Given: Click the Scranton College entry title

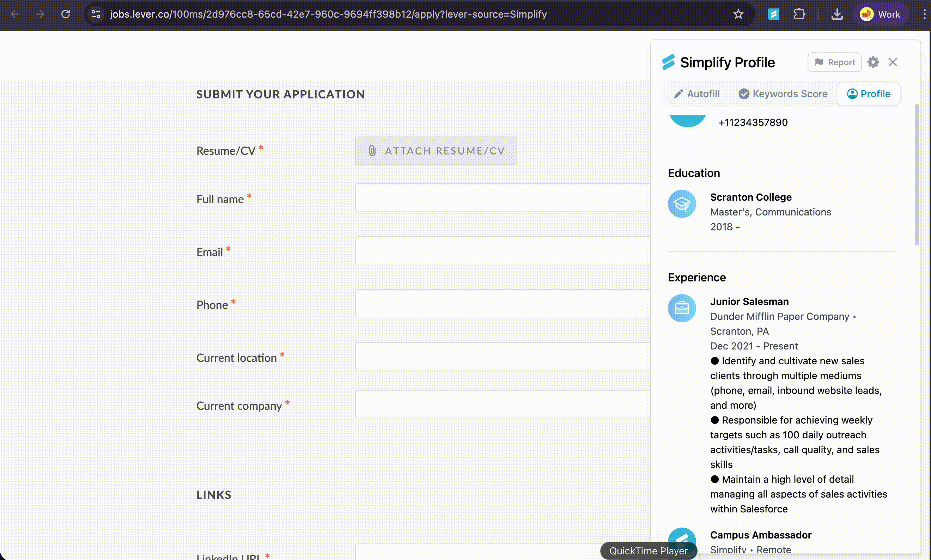Looking at the screenshot, I should click(x=750, y=197).
